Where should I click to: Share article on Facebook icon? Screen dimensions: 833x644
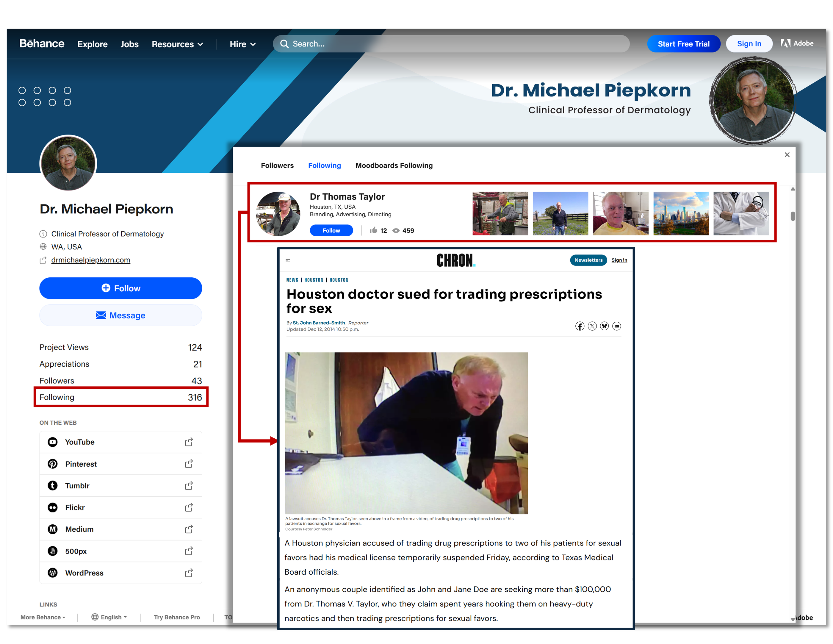580,326
